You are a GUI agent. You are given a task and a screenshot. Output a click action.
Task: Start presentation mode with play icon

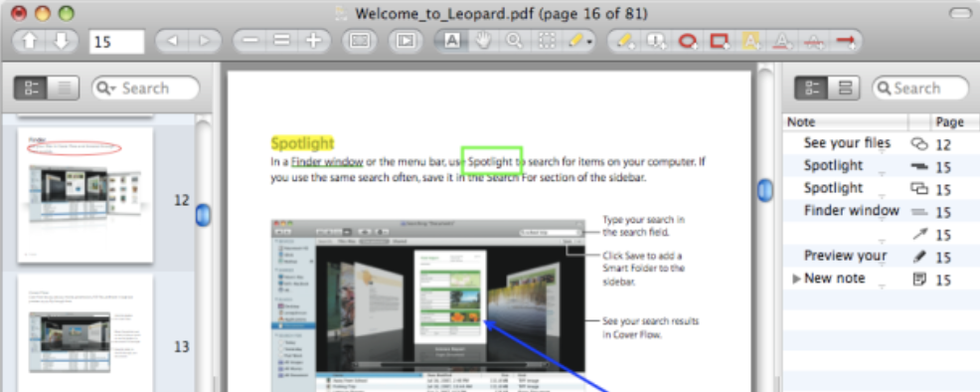(x=407, y=41)
